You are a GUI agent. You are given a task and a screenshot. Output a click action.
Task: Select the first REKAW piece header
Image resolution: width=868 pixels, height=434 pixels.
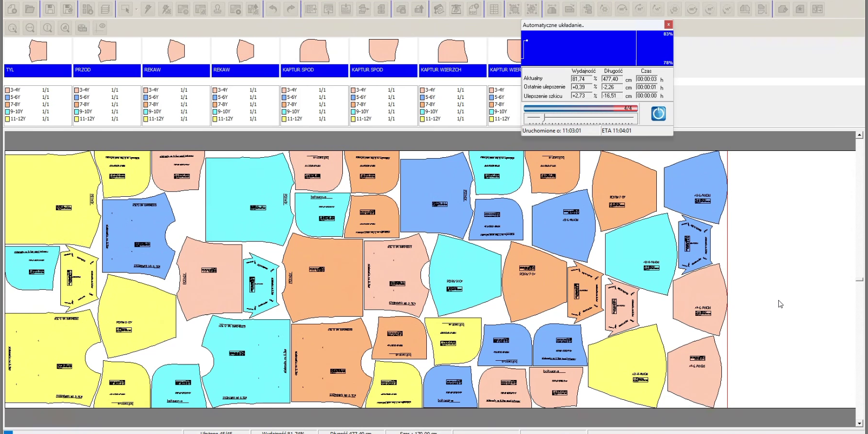(176, 70)
